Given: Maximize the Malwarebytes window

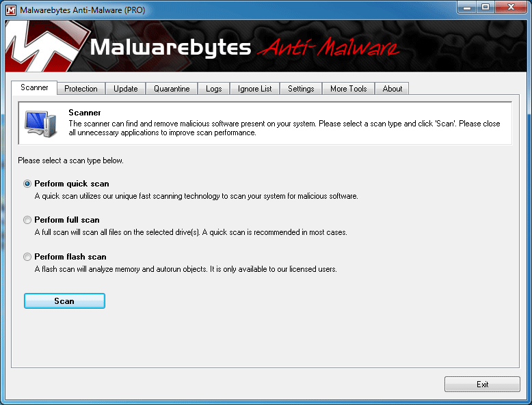Looking at the screenshot, I should tap(486, 7).
